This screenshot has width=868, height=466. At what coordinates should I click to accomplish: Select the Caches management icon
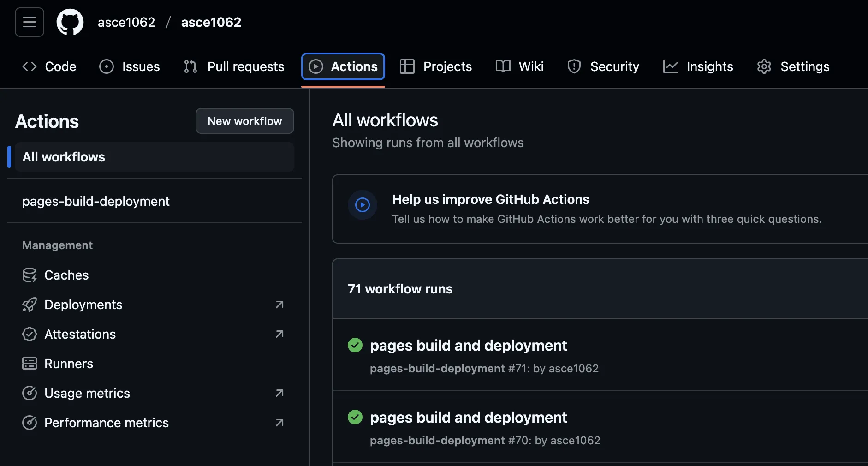tap(30, 275)
